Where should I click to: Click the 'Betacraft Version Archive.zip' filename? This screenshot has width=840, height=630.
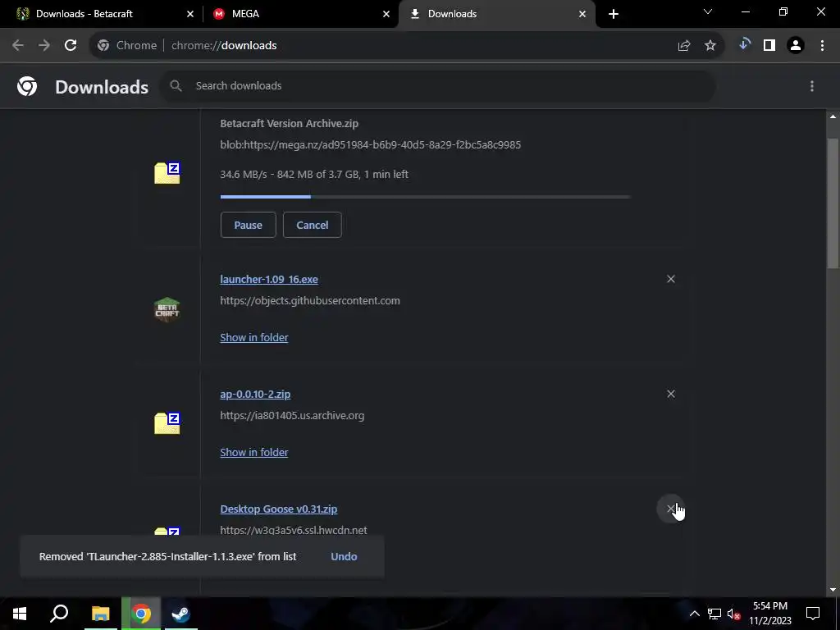point(290,124)
